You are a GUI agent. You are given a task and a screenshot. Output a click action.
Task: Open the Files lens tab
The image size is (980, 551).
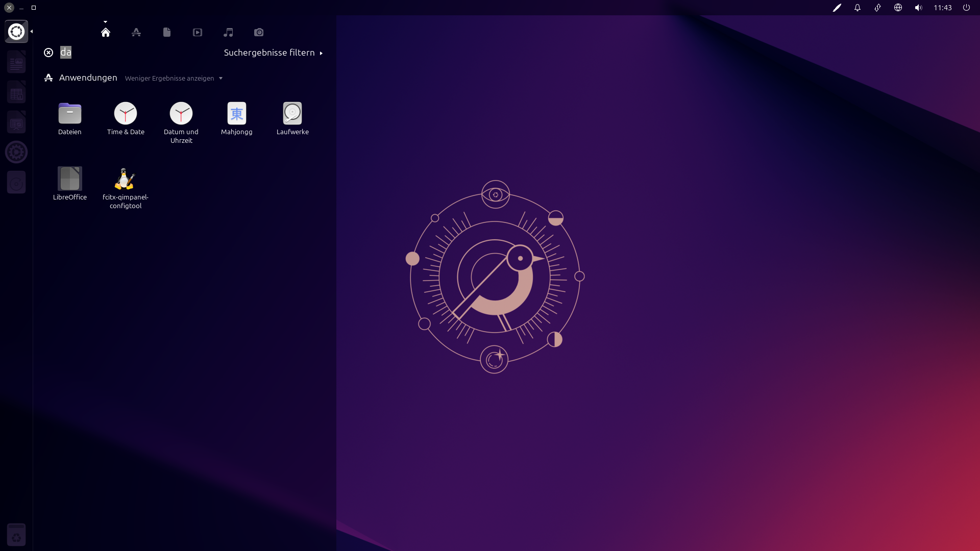click(x=167, y=33)
